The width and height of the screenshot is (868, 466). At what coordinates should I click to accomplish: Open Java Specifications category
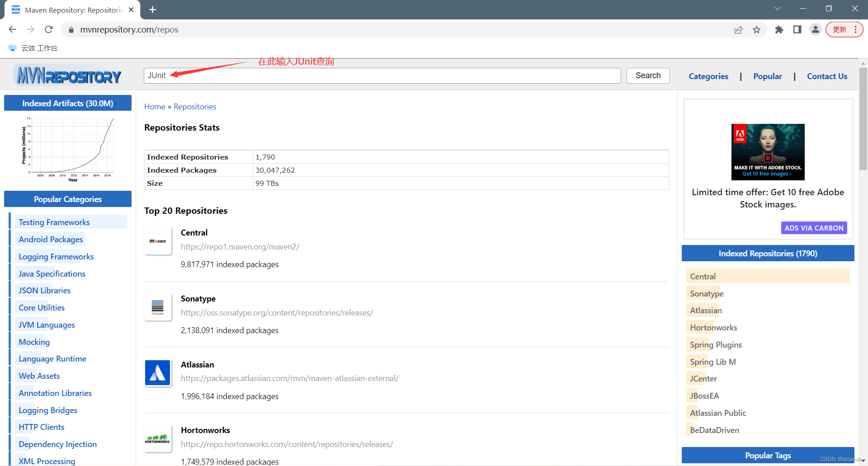[52, 274]
